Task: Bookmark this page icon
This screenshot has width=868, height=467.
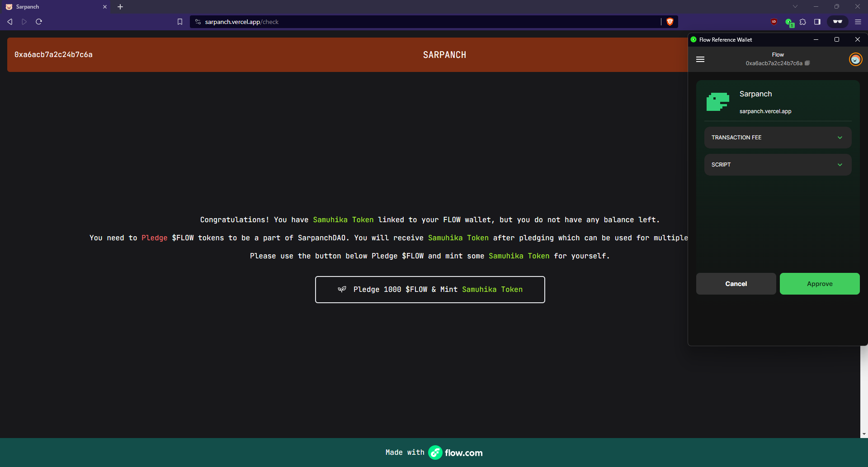Action: pos(180,22)
